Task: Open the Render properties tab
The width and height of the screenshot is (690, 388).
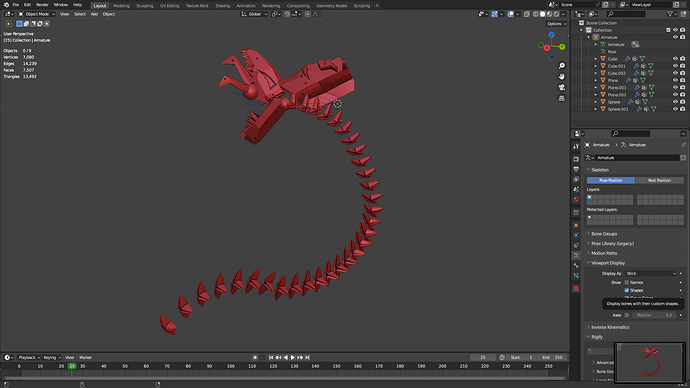Action: [x=576, y=159]
